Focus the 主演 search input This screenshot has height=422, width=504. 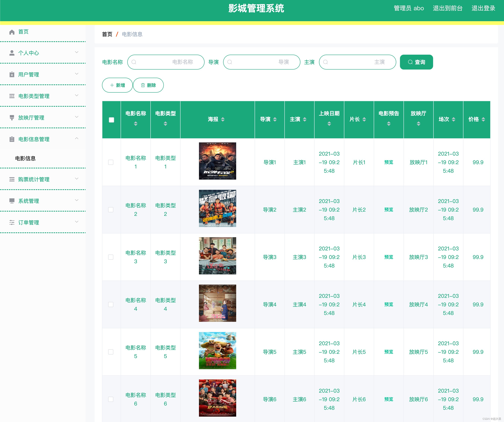[x=357, y=62]
